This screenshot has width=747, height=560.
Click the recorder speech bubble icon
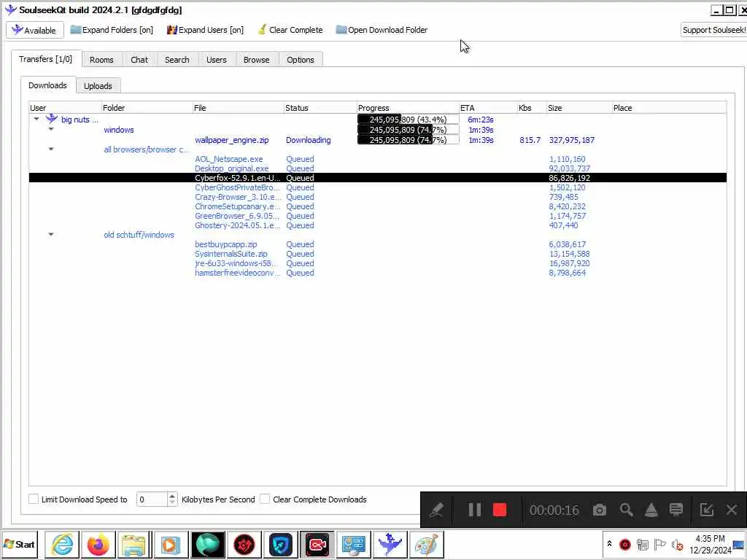coord(676,510)
